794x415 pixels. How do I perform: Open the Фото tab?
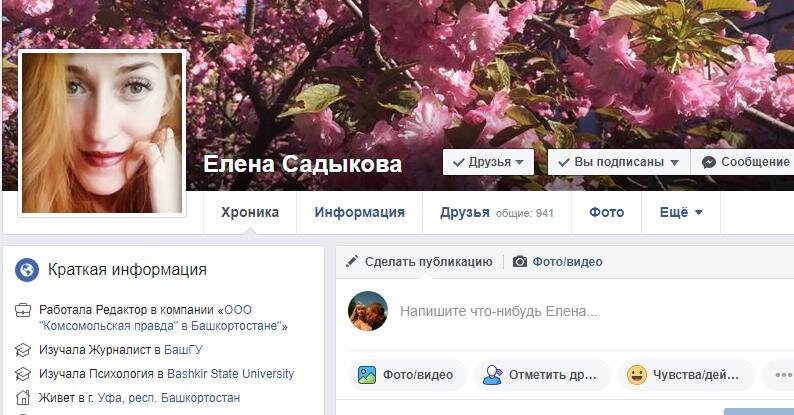pos(607,213)
